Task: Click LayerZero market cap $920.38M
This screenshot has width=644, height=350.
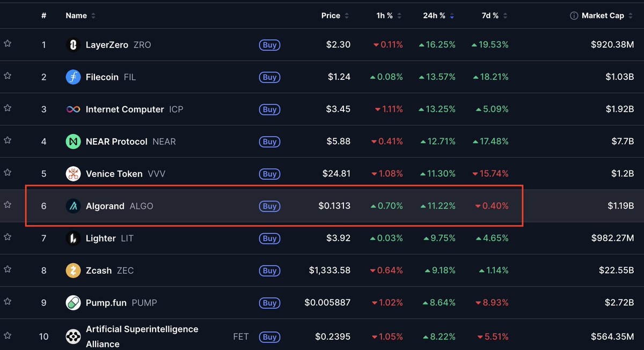Action: click(612, 45)
